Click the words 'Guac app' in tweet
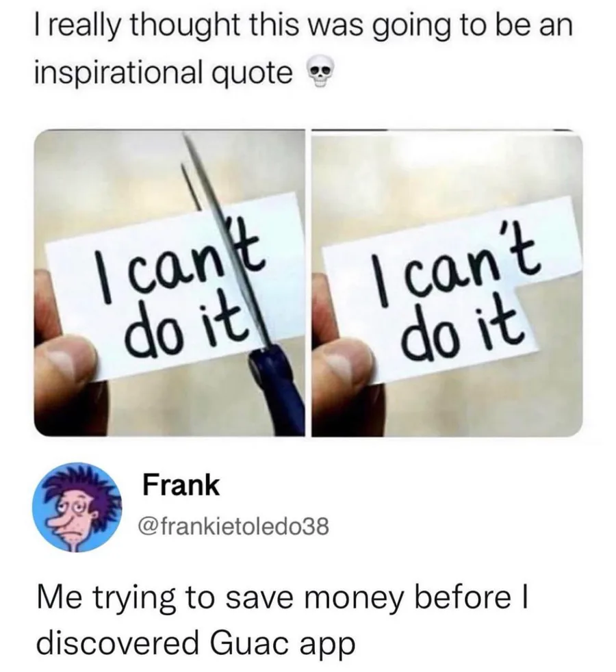The width and height of the screenshot is (616, 672). click(282, 643)
